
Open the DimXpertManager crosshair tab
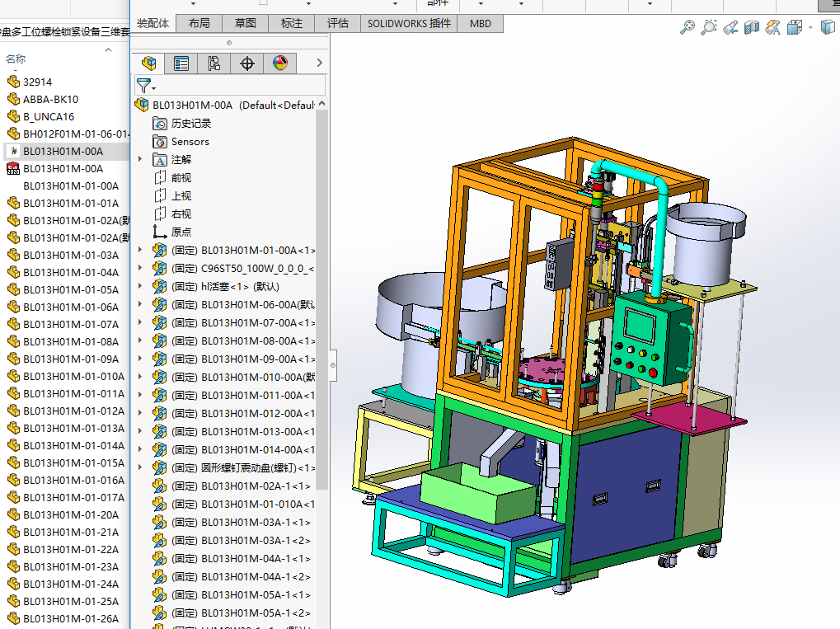pos(247,63)
